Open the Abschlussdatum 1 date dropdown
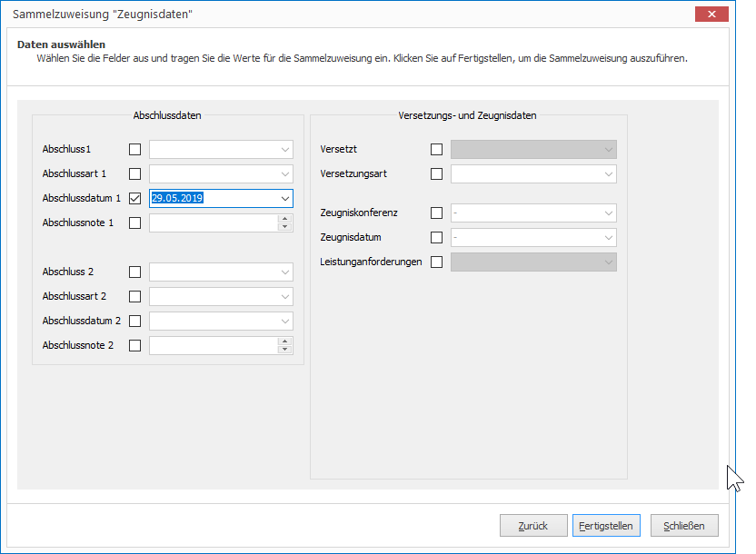The width and height of the screenshot is (756, 554). pyautogui.click(x=285, y=199)
